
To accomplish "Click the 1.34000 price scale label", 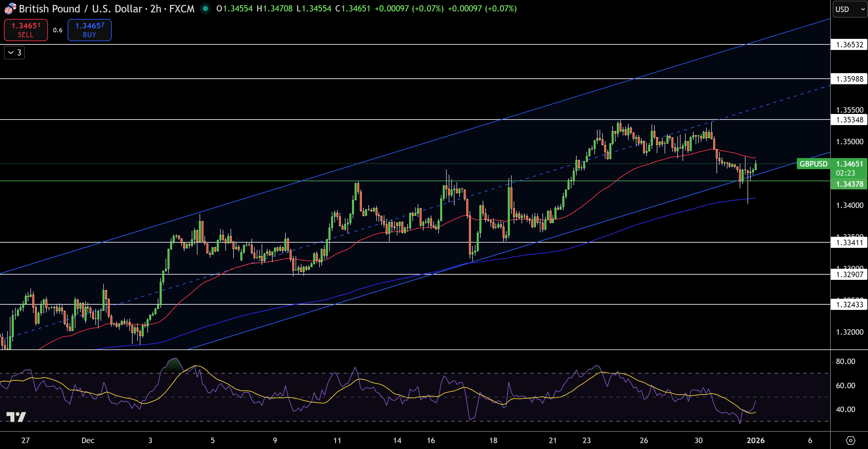I will 849,205.
